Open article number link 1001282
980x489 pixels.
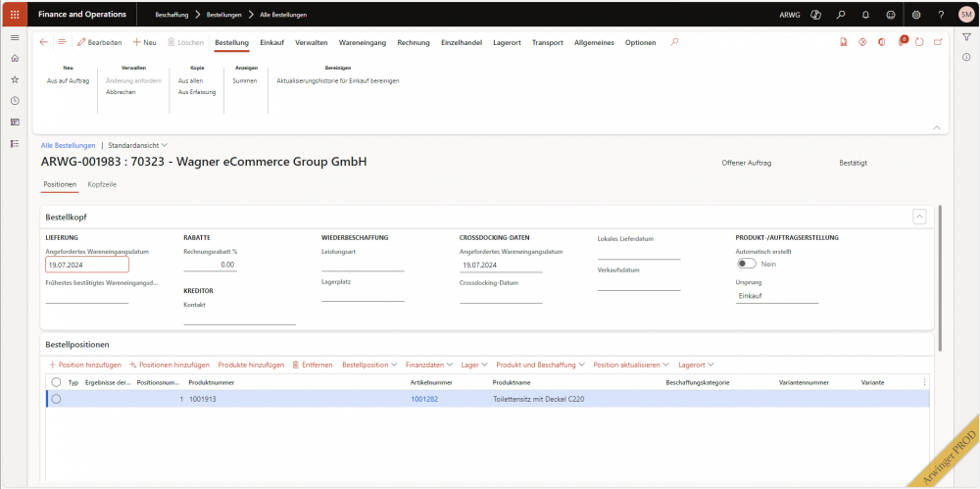click(424, 399)
